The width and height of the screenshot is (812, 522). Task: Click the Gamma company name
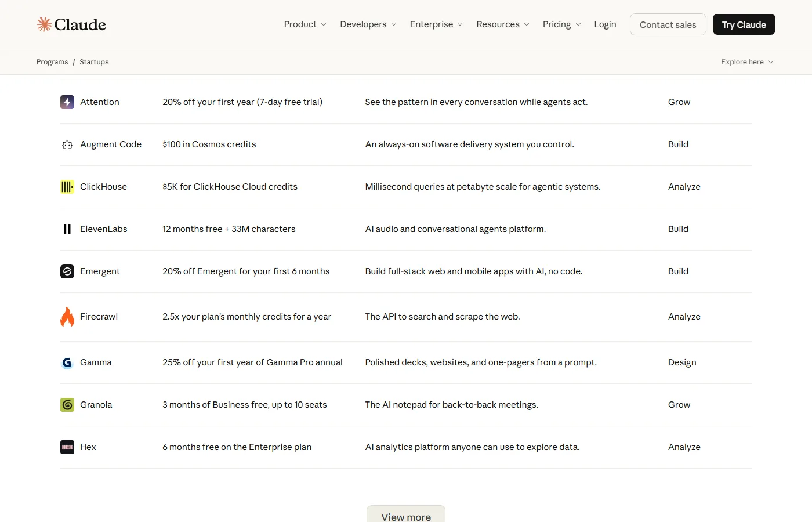(96, 362)
